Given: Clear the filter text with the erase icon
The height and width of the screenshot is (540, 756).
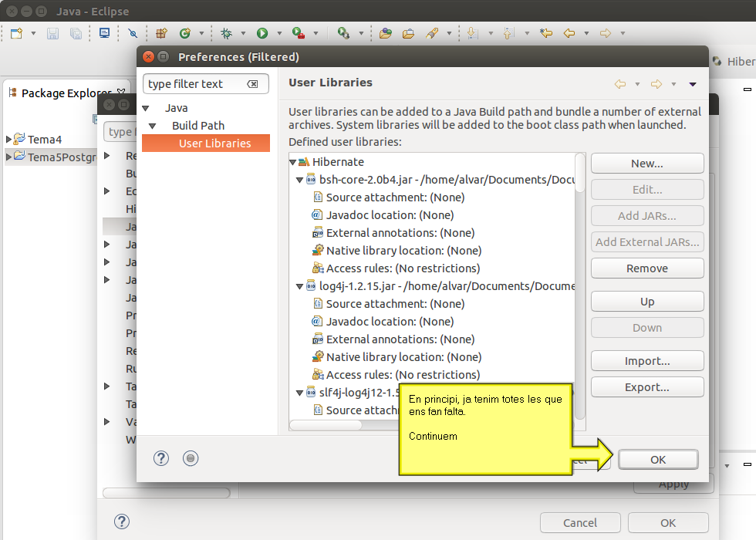Looking at the screenshot, I should tap(252, 84).
